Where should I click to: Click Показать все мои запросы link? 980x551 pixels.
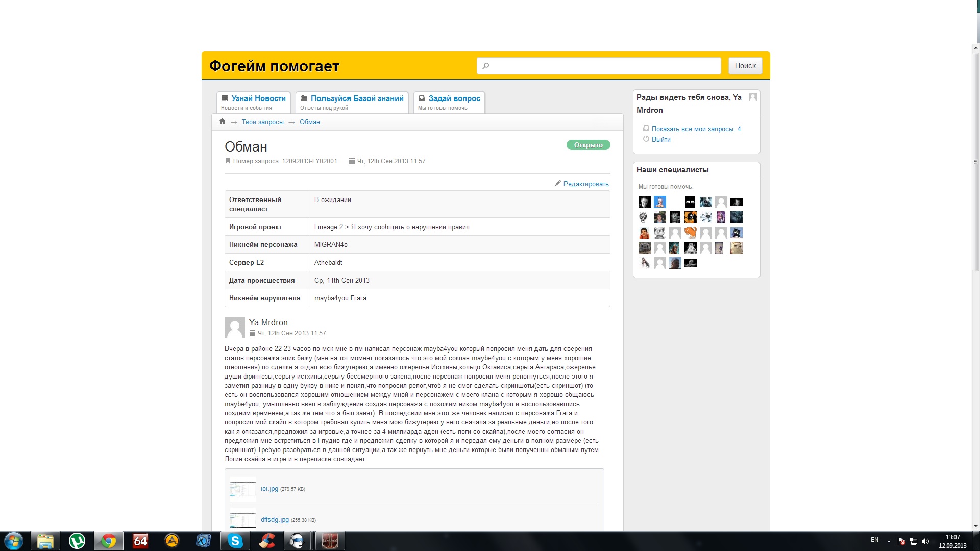pos(696,129)
